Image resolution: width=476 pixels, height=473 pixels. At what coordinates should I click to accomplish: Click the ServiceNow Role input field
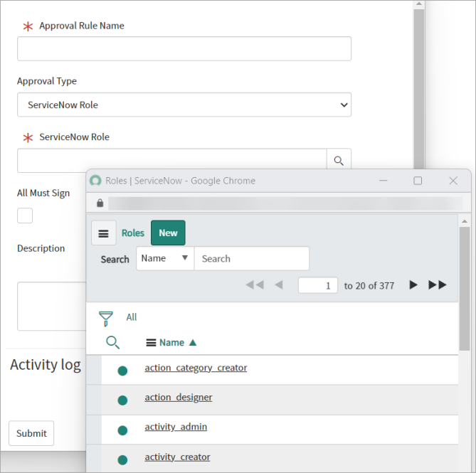tap(171, 160)
